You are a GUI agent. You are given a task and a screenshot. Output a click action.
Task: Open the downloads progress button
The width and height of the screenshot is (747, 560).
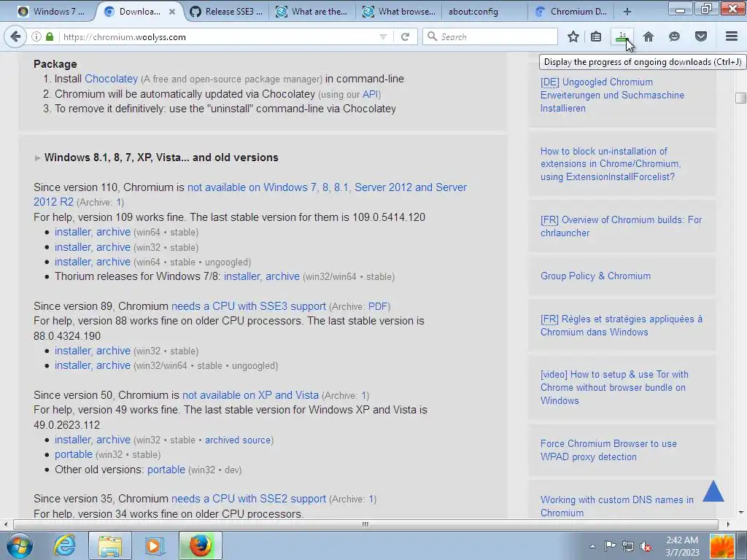click(x=623, y=36)
